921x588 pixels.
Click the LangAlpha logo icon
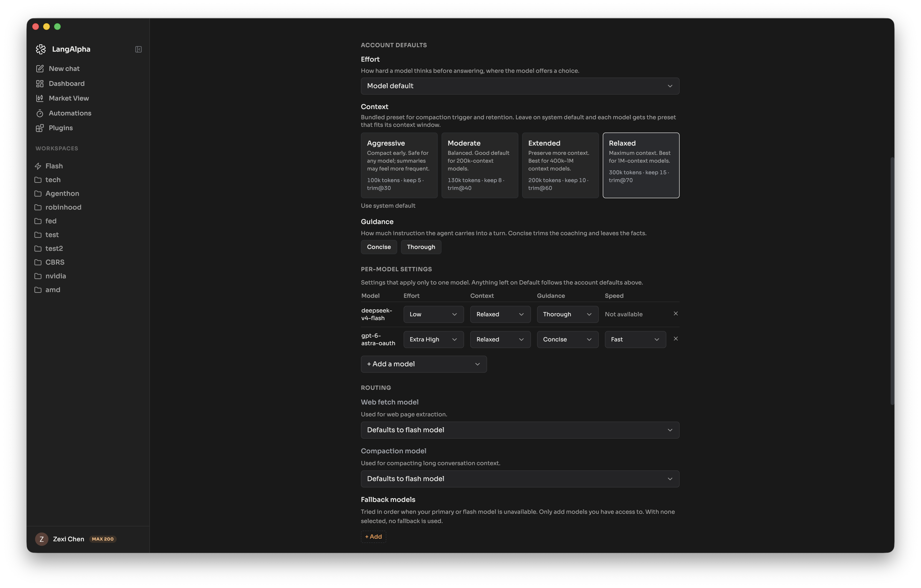pos(41,49)
